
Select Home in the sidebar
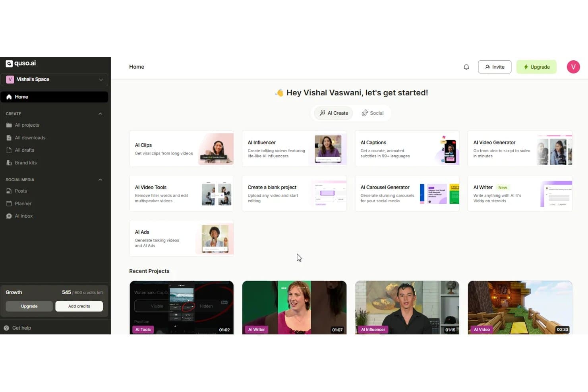click(54, 97)
